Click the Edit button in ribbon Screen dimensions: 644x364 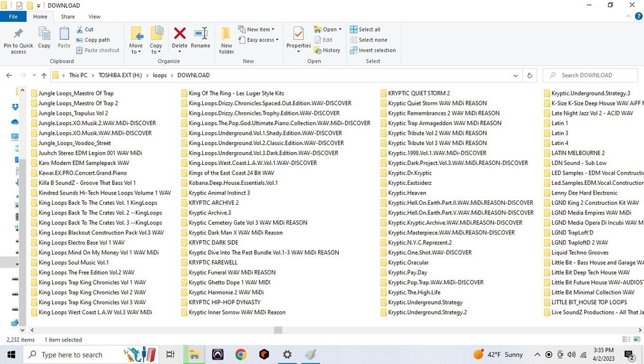323,40
